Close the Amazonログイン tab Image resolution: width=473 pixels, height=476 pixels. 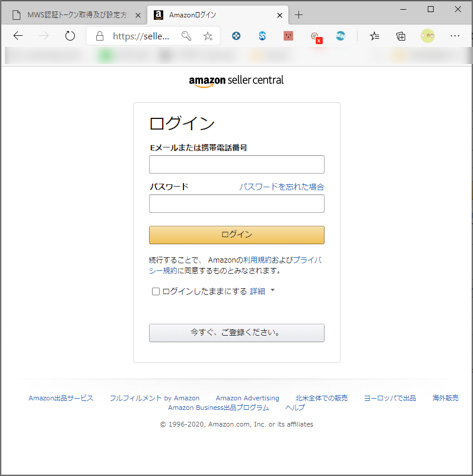point(280,15)
